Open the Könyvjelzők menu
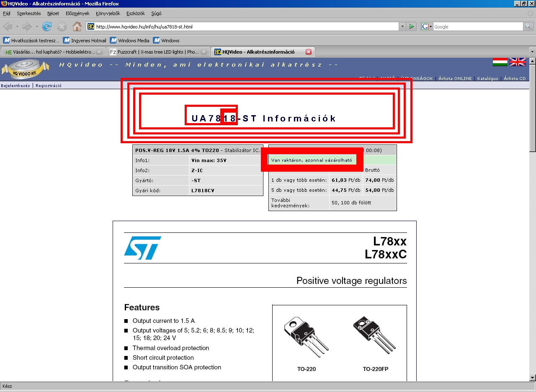Image resolution: width=536 pixels, height=392 pixels. click(108, 13)
